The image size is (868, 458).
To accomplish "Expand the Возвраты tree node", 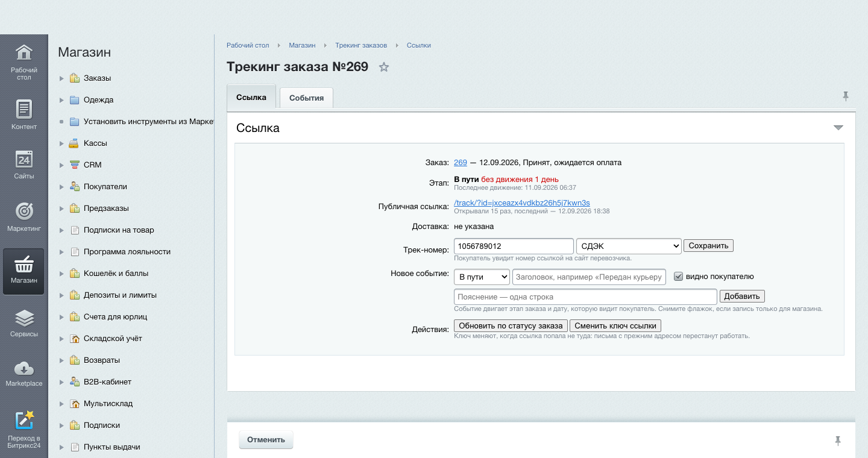I will 61,360.
